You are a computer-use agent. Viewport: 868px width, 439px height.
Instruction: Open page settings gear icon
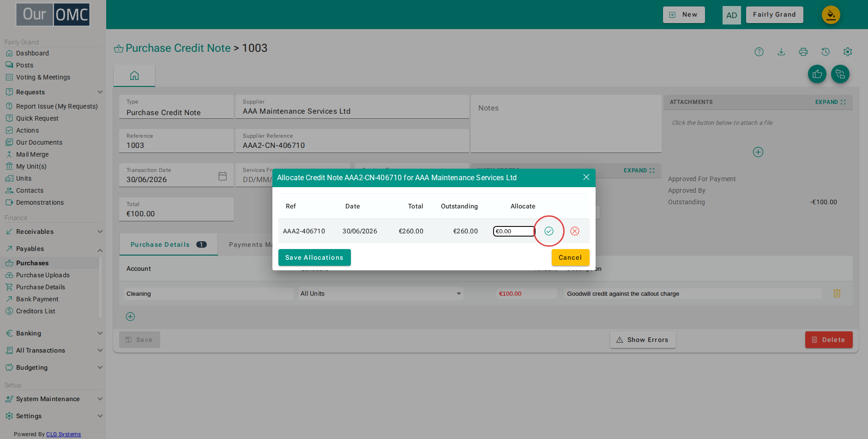pyautogui.click(x=848, y=52)
